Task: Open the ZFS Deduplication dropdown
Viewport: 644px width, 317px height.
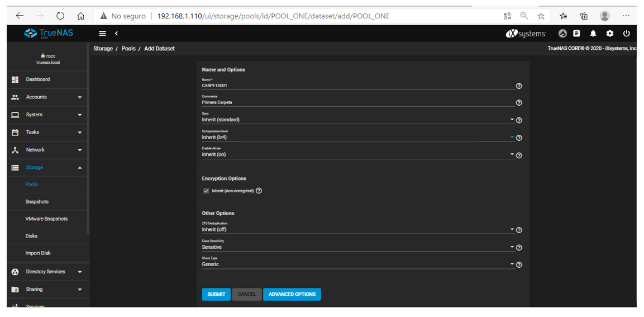Action: (358, 229)
